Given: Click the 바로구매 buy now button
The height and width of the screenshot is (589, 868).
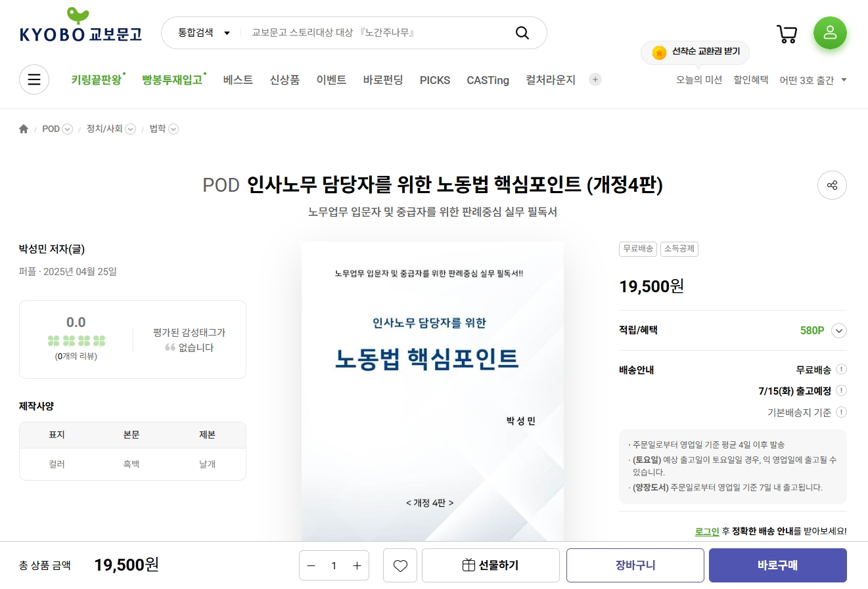Looking at the screenshot, I should [777, 565].
